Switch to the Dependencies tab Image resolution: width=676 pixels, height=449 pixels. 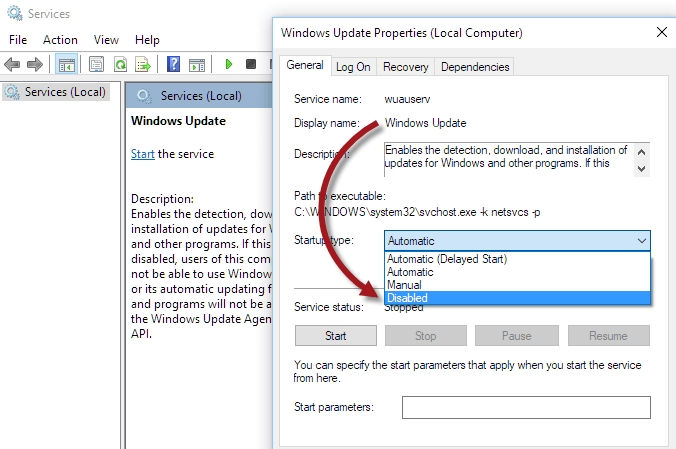(475, 67)
